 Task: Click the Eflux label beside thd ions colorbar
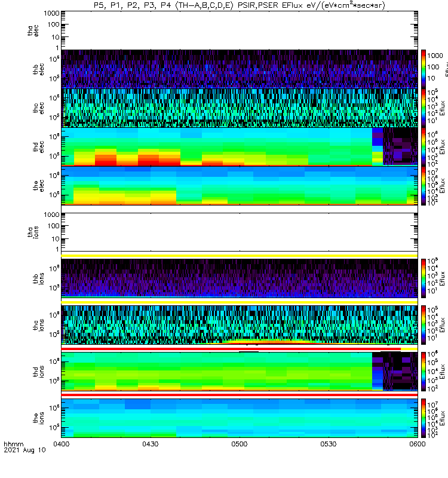click(x=443, y=371)
